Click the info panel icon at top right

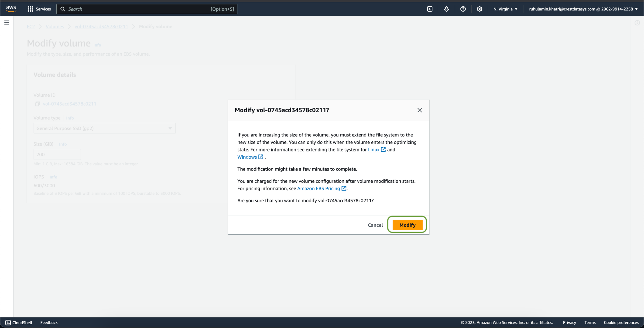pyautogui.click(x=637, y=23)
